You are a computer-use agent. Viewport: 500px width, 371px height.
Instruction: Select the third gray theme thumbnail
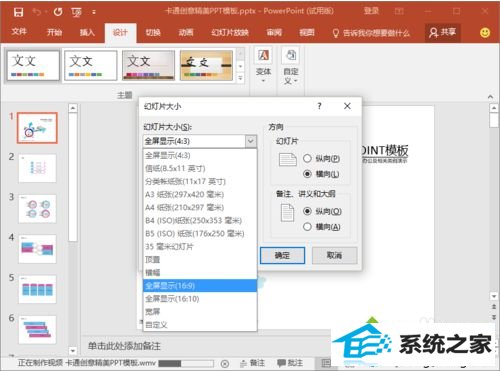148,65
